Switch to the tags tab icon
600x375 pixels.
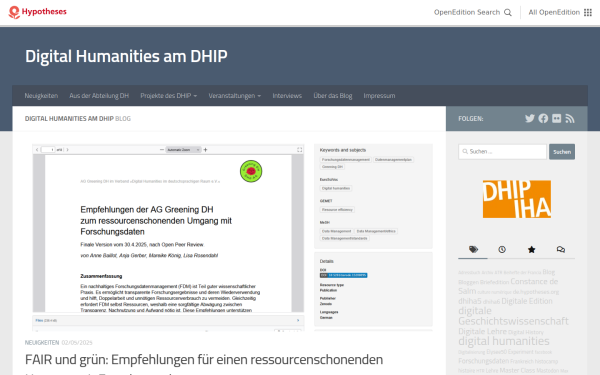tap(473, 249)
